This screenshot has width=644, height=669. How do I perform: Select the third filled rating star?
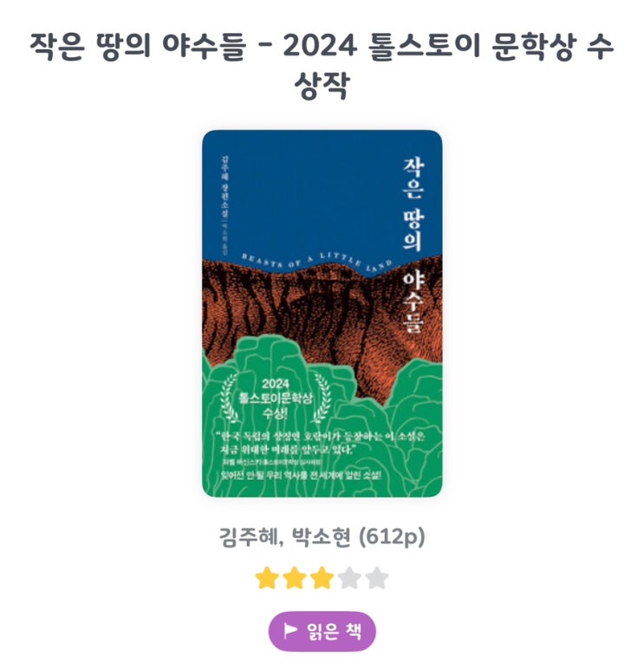(x=322, y=578)
